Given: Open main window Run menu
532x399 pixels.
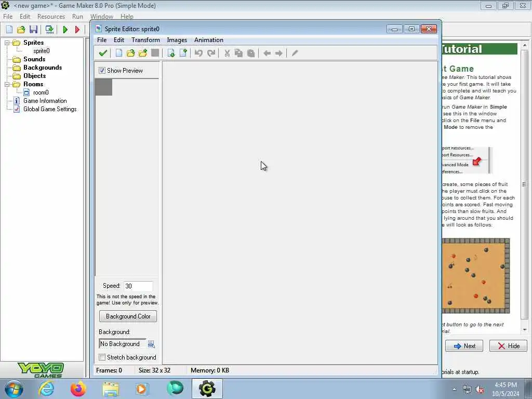Looking at the screenshot, I should tap(77, 17).
